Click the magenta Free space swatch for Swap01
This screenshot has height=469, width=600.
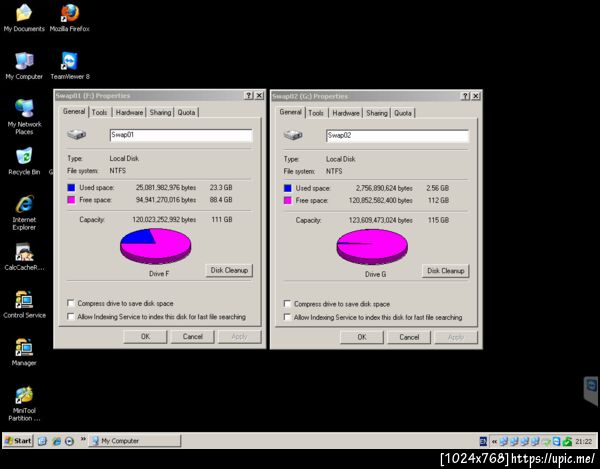[71, 200]
